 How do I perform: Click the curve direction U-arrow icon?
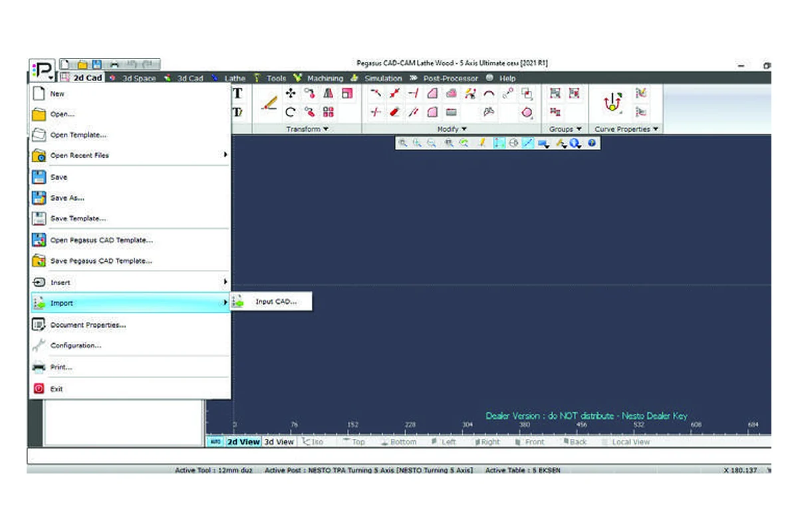(612, 103)
